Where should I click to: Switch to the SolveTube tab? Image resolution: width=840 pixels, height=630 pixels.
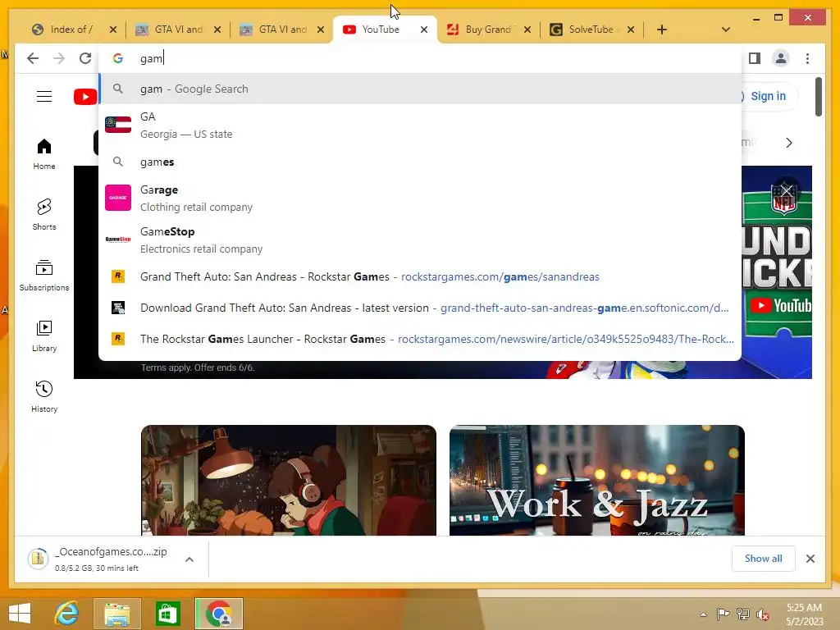click(x=591, y=30)
